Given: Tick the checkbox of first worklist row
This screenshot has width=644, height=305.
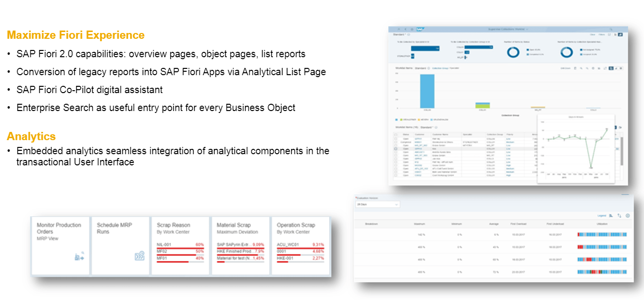Looking at the screenshot, I should tap(396, 138).
